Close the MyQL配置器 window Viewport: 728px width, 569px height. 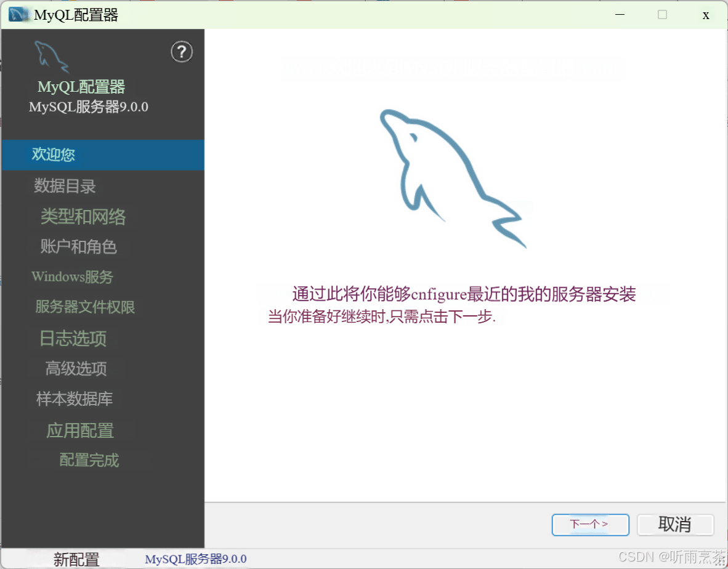[x=706, y=15]
